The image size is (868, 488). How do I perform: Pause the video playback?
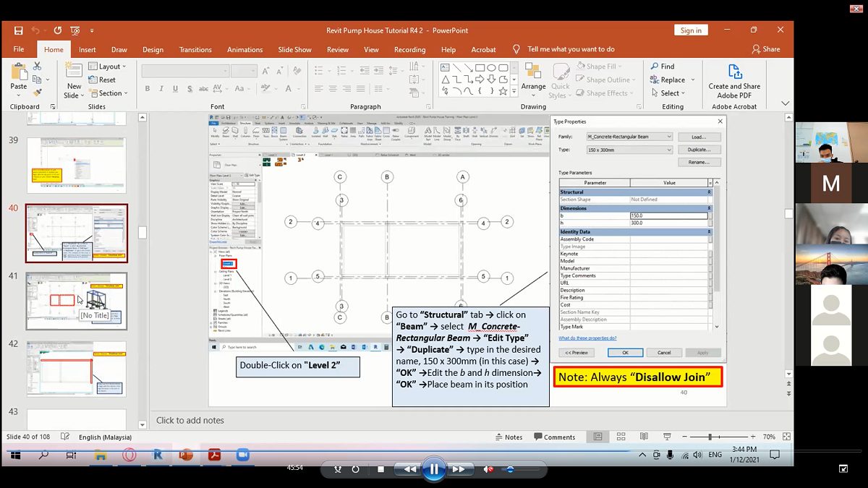tap(433, 469)
